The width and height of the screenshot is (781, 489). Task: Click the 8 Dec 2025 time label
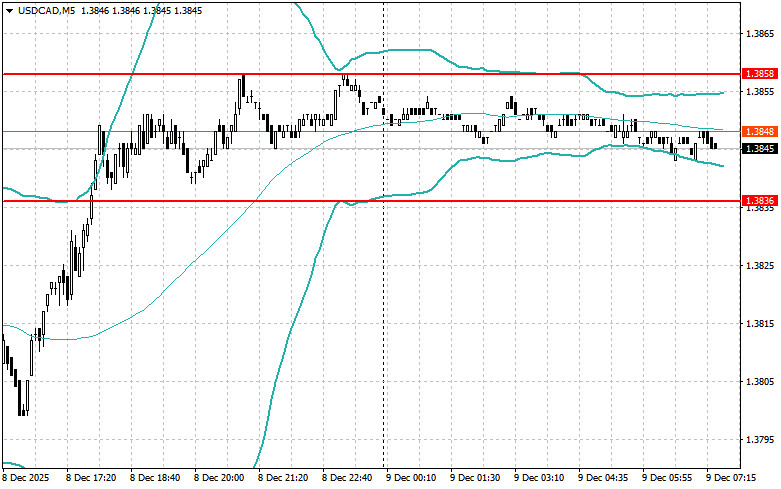coord(26,478)
